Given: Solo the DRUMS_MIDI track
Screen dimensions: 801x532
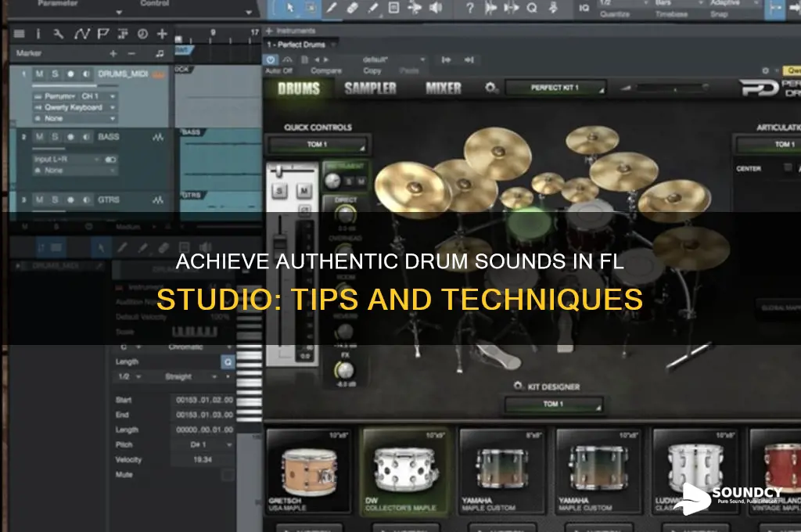Looking at the screenshot, I should [55, 74].
